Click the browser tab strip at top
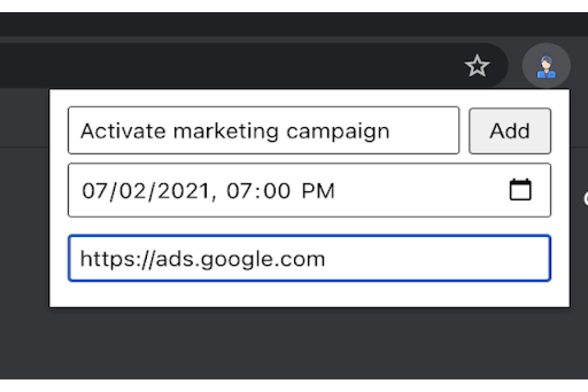This screenshot has width=588, height=392. (294, 24)
